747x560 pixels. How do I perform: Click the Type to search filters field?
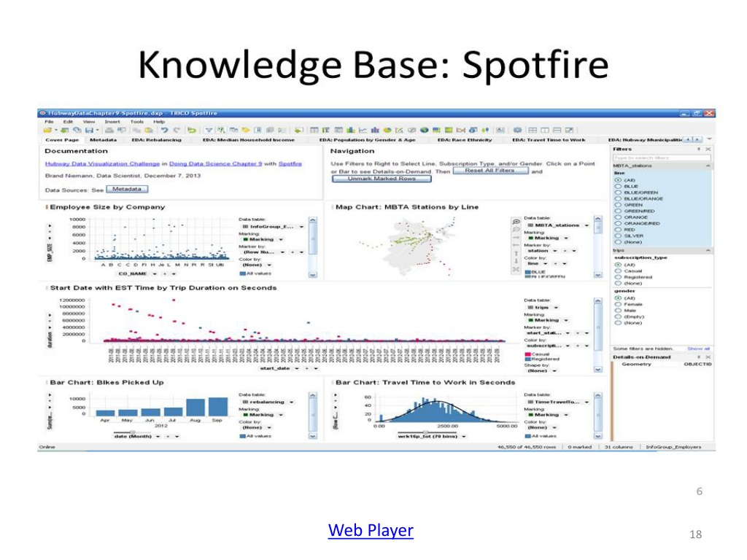662,157
